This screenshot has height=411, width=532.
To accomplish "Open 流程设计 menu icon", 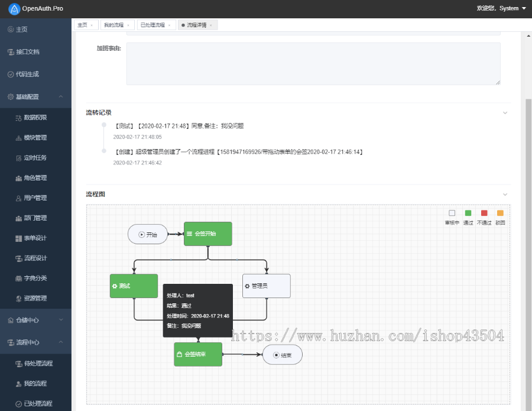I will [x=19, y=258].
